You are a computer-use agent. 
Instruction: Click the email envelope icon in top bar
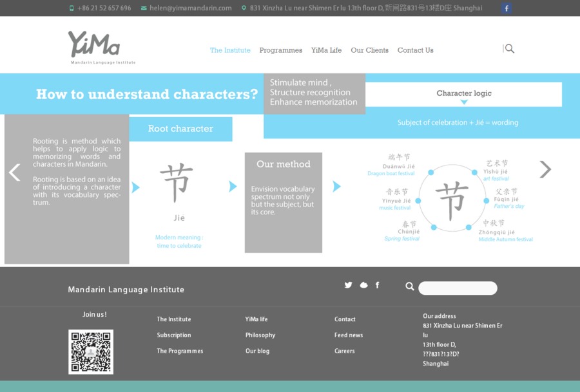[x=144, y=8]
